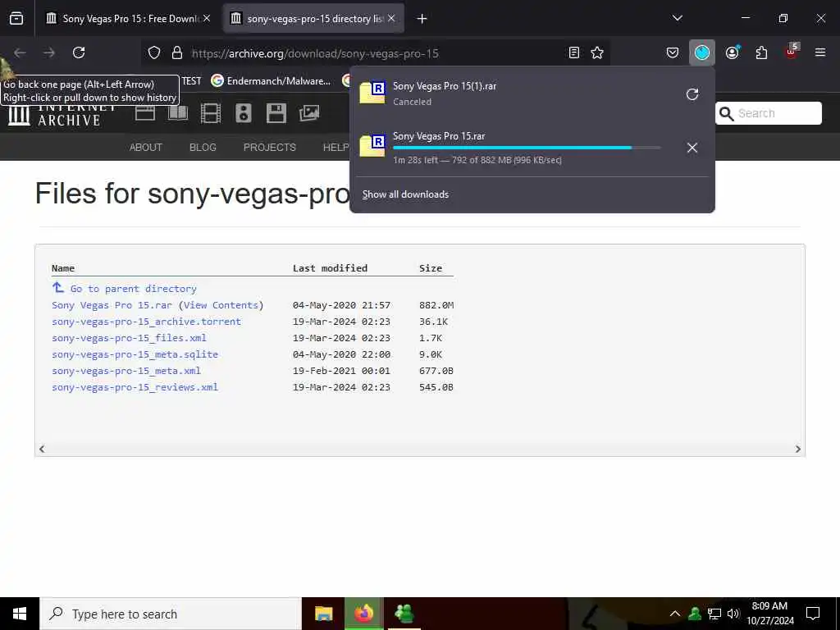Click the Type here to search box
The image size is (840, 630).
coord(171,614)
